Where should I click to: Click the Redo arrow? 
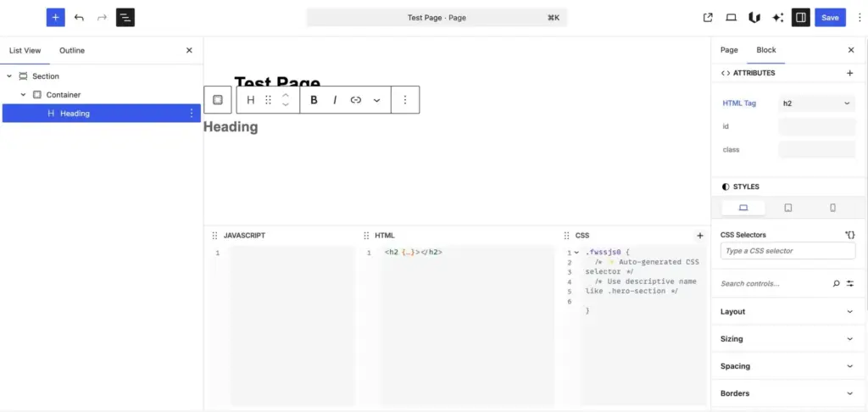pyautogui.click(x=102, y=17)
